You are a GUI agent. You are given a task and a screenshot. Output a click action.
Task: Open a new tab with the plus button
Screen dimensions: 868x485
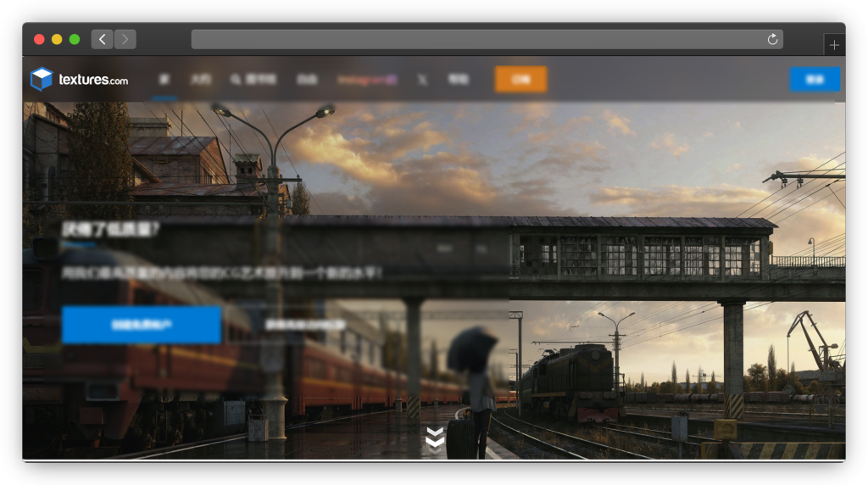point(834,45)
